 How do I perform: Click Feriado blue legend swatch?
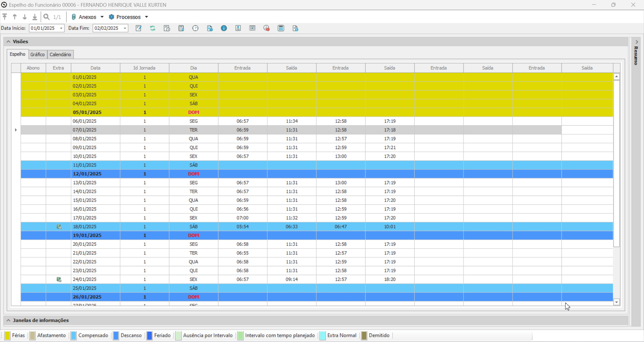pos(150,336)
